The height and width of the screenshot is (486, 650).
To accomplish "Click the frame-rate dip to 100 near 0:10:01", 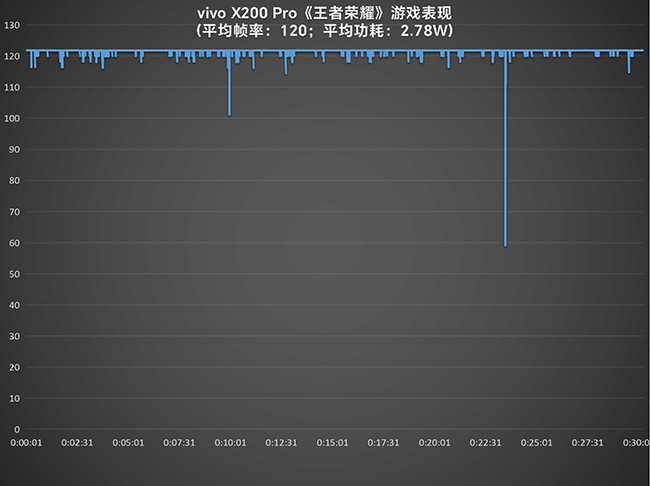I will pyautogui.click(x=229, y=83).
